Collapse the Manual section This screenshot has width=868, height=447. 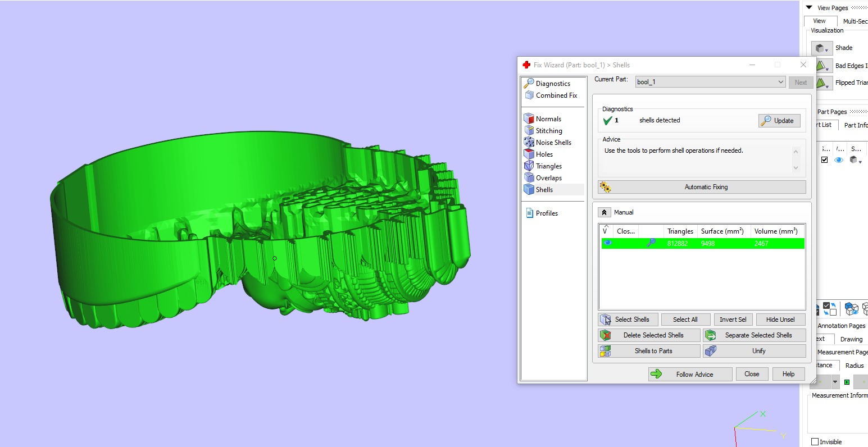[x=604, y=212]
